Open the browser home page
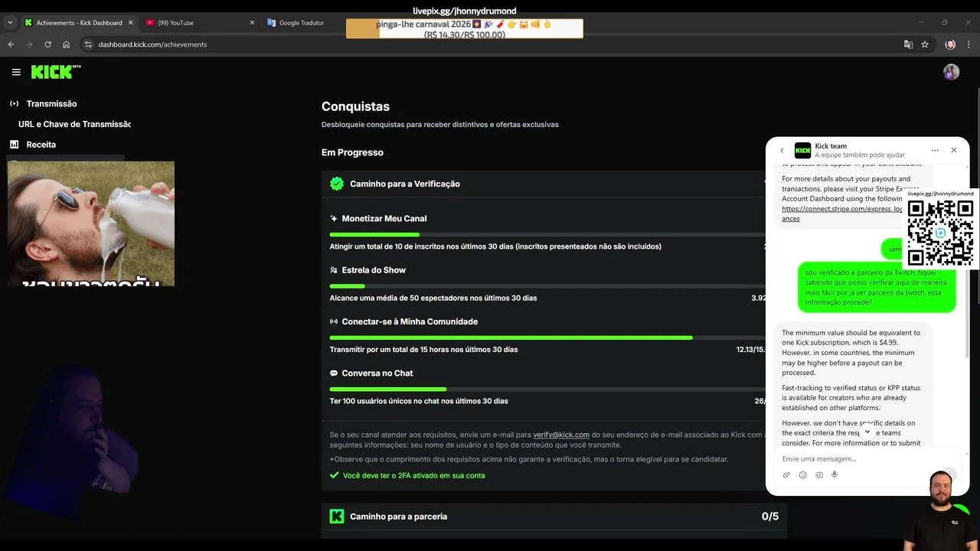980x551 pixels. pos(67,44)
